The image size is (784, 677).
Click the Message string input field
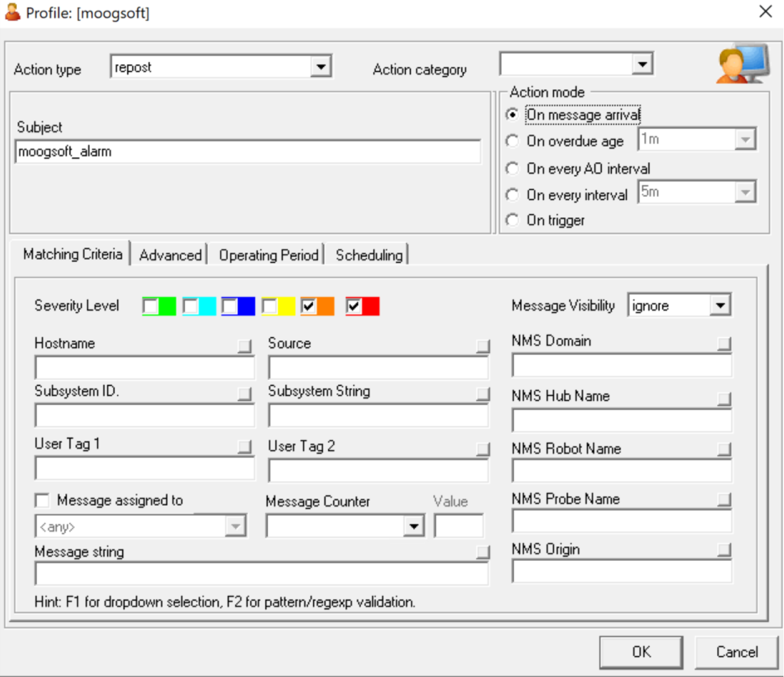[x=262, y=574]
